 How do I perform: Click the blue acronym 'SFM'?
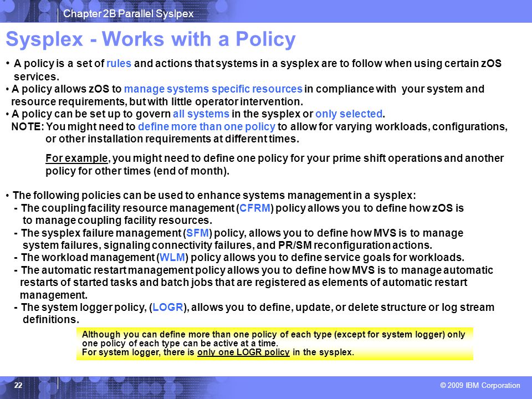click(x=197, y=233)
